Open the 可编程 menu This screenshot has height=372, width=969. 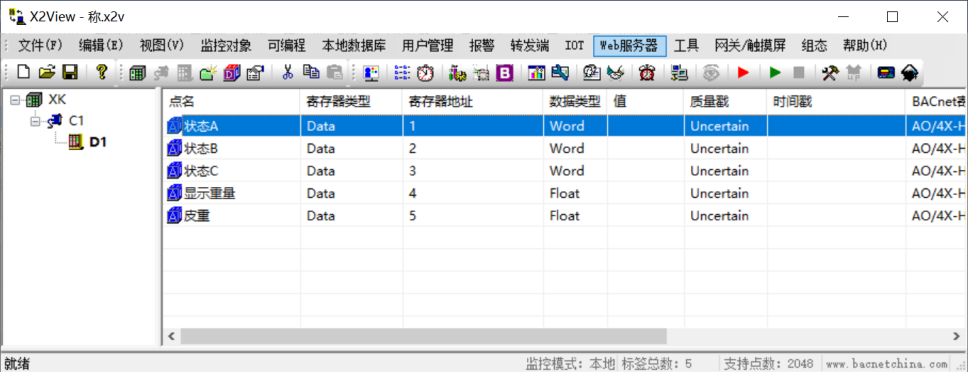[x=287, y=45]
